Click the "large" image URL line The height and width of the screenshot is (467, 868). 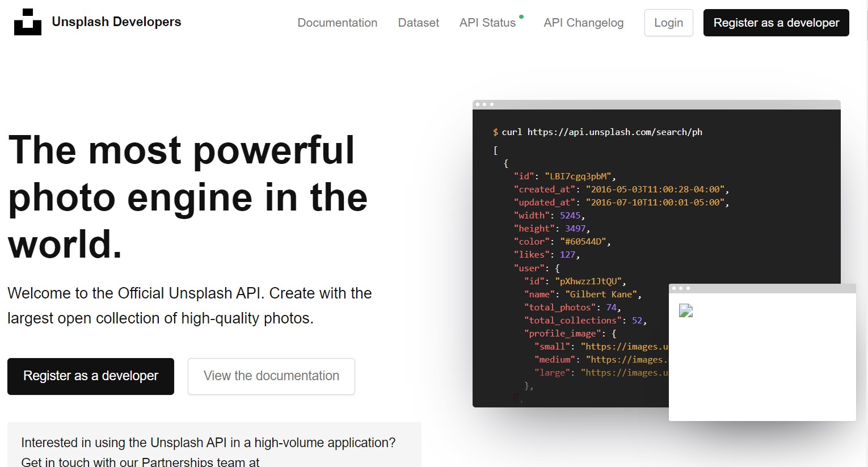tap(601, 372)
